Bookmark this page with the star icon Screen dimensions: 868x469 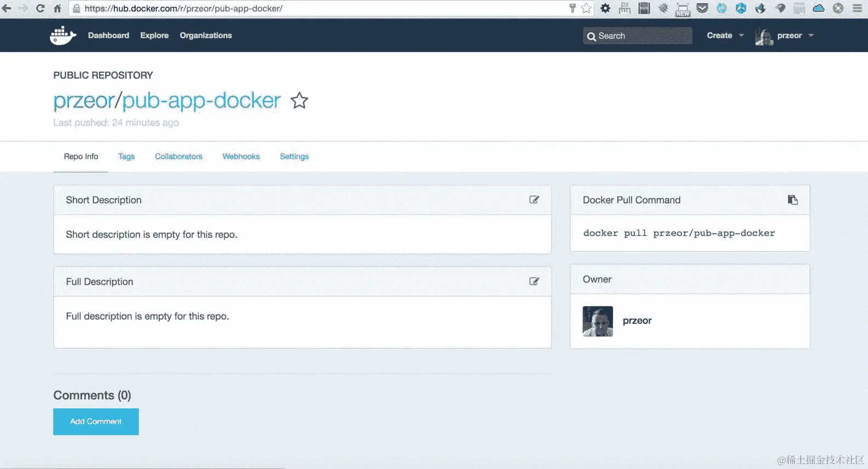click(586, 8)
